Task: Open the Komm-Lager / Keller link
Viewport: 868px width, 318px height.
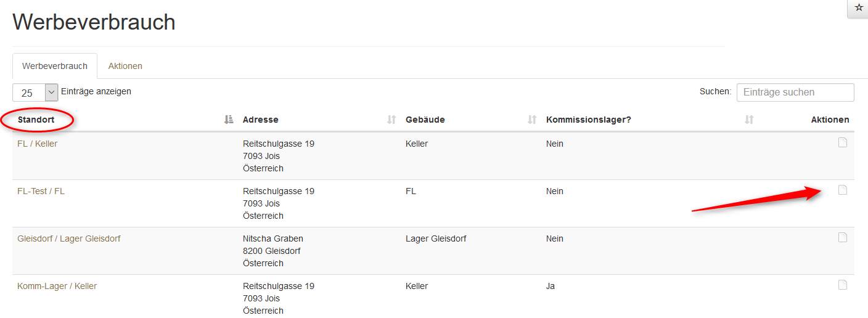Action: coord(57,286)
